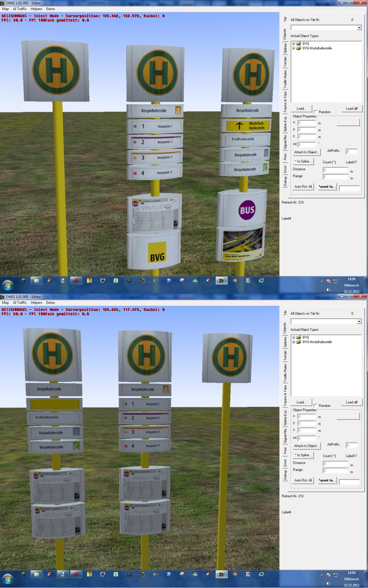This screenshot has height=588, width=368.
Task: Click the rot field in upper window
Action: [x=307, y=144]
